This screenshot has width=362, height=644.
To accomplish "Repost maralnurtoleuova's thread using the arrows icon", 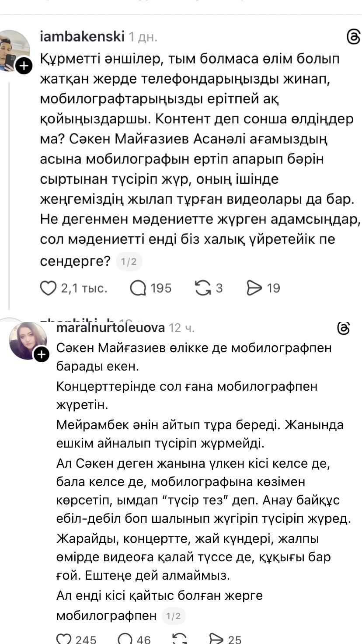I will point(180,638).
